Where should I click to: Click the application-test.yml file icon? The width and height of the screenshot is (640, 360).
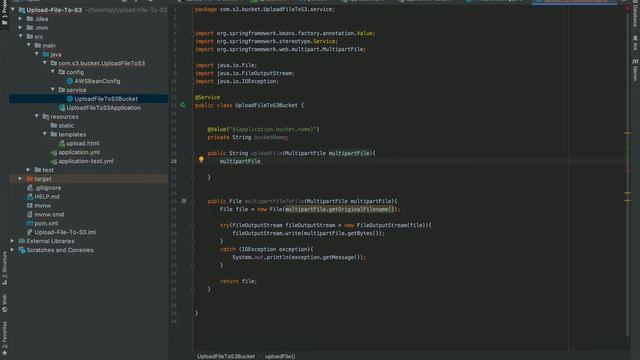click(x=53, y=161)
